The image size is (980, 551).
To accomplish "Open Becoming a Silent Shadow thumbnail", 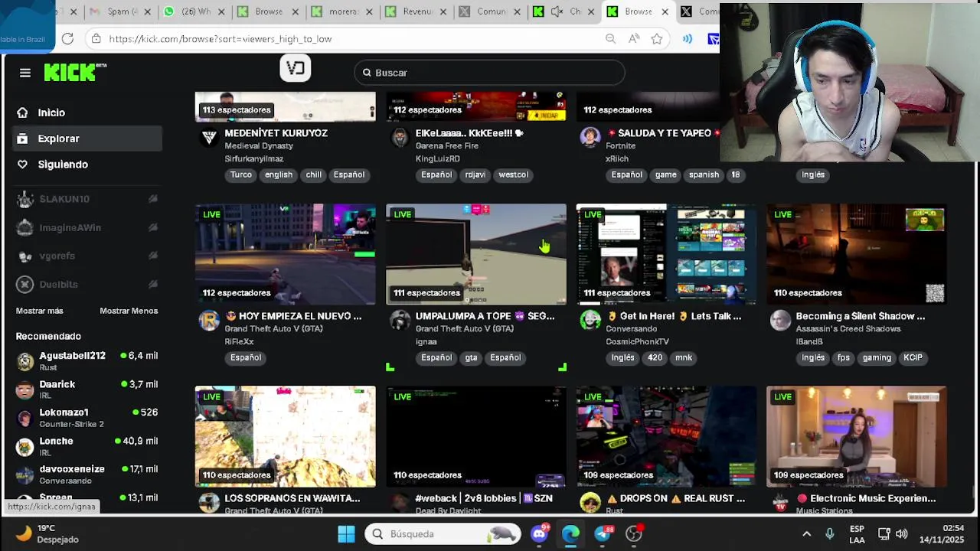I will (857, 254).
